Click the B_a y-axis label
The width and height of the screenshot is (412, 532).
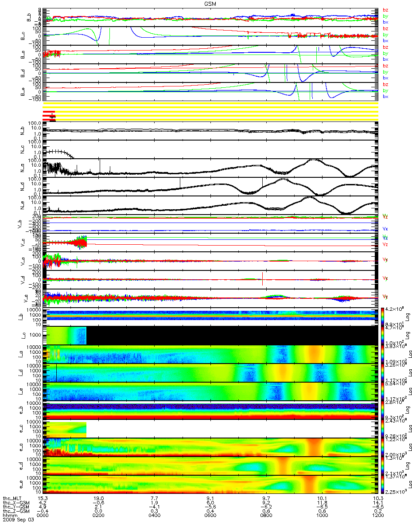22,54
